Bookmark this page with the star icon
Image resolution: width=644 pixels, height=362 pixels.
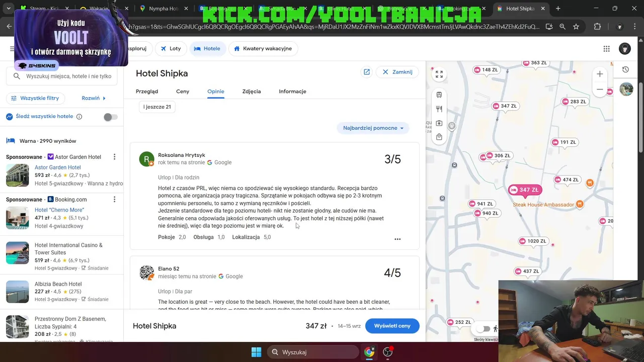point(576,27)
